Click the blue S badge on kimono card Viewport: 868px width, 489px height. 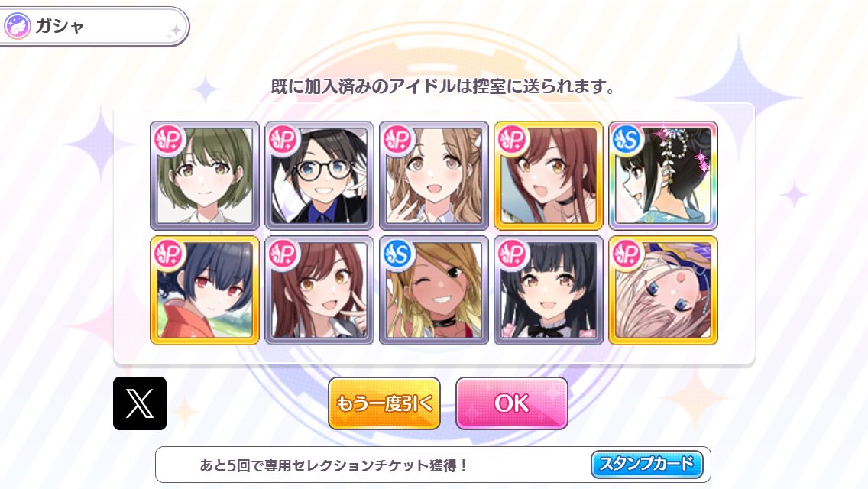tap(627, 140)
